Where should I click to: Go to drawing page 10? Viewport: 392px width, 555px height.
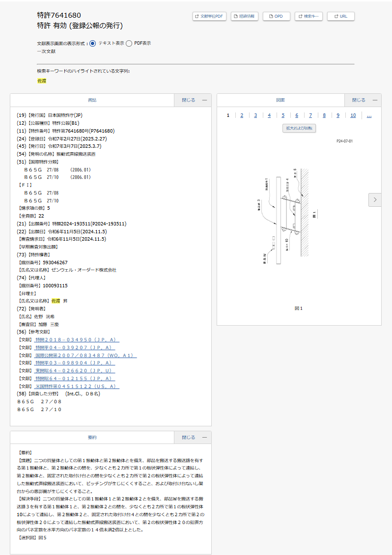[353, 115]
